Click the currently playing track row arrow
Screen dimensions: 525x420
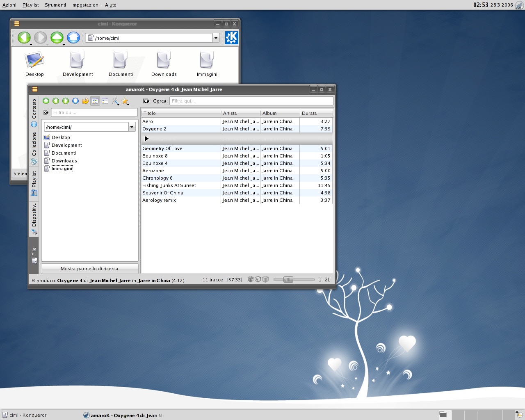[146, 139]
